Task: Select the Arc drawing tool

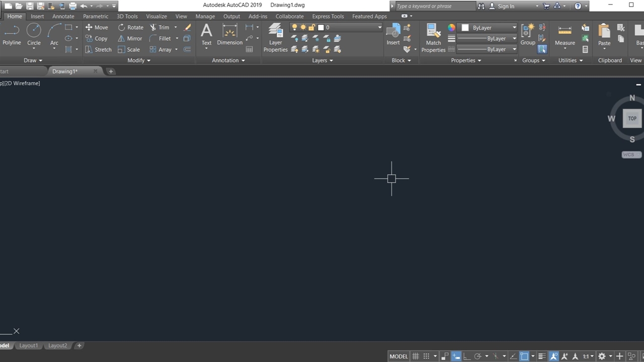Action: coord(54,34)
